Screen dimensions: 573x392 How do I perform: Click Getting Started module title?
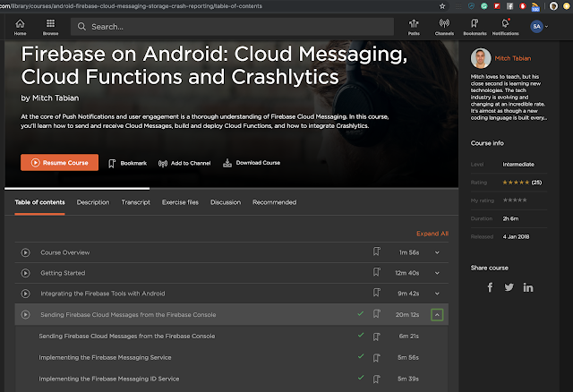coord(63,273)
